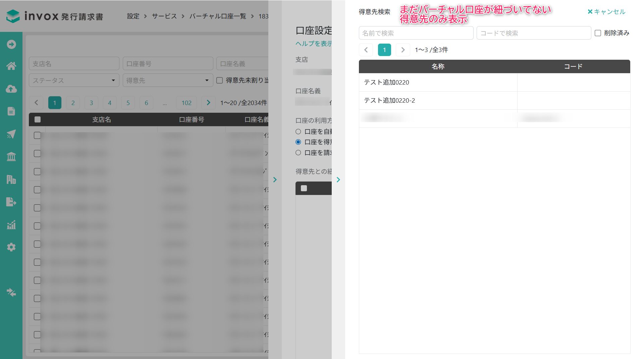Toggle the 得意先未割り当て checkbox
The width and height of the screenshot is (644, 359).
point(220,81)
